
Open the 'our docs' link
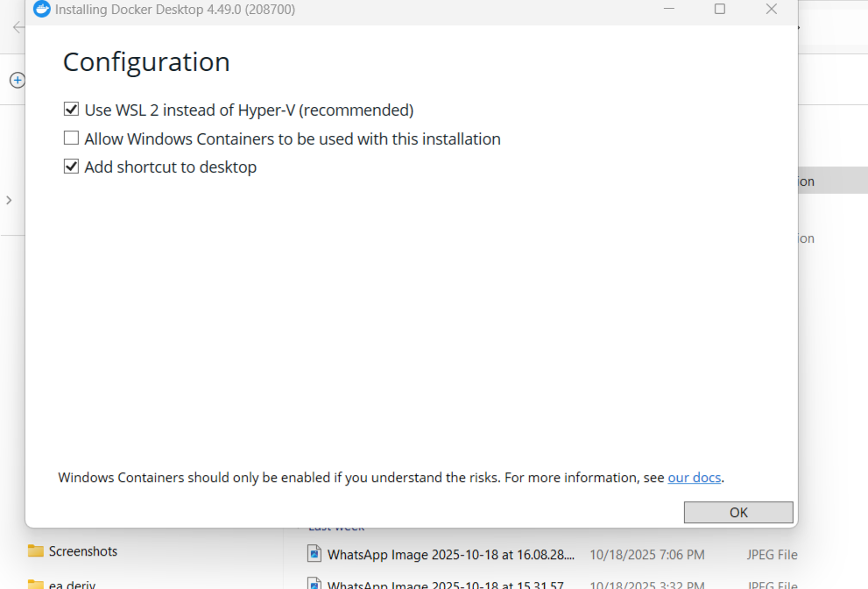pyautogui.click(x=694, y=478)
